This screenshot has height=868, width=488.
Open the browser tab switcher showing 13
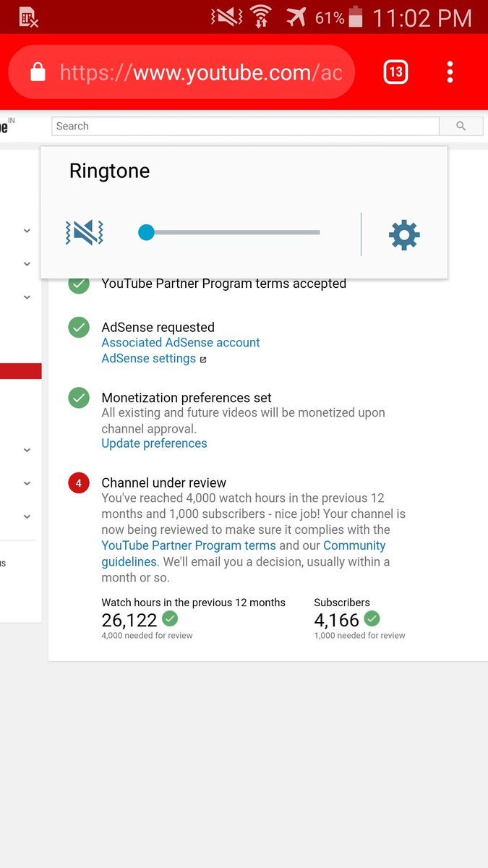pos(395,72)
